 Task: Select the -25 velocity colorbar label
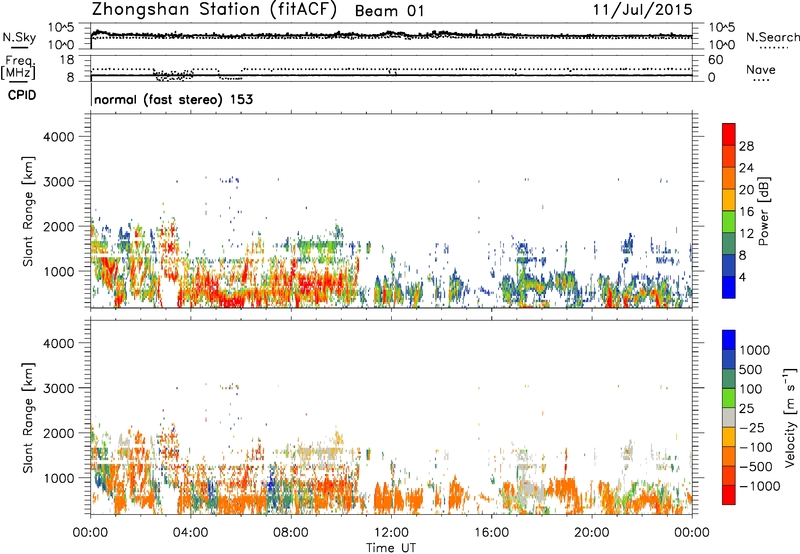click(x=751, y=427)
